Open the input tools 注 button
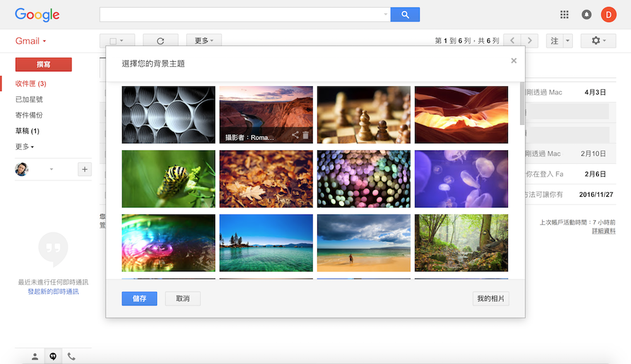The image size is (631, 364). pyautogui.click(x=555, y=40)
